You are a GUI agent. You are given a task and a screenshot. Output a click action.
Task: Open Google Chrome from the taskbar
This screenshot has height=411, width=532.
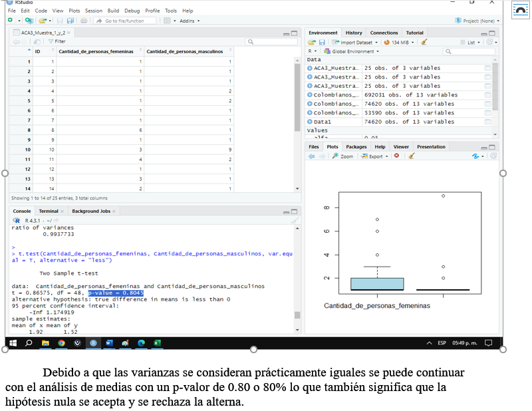61,343
